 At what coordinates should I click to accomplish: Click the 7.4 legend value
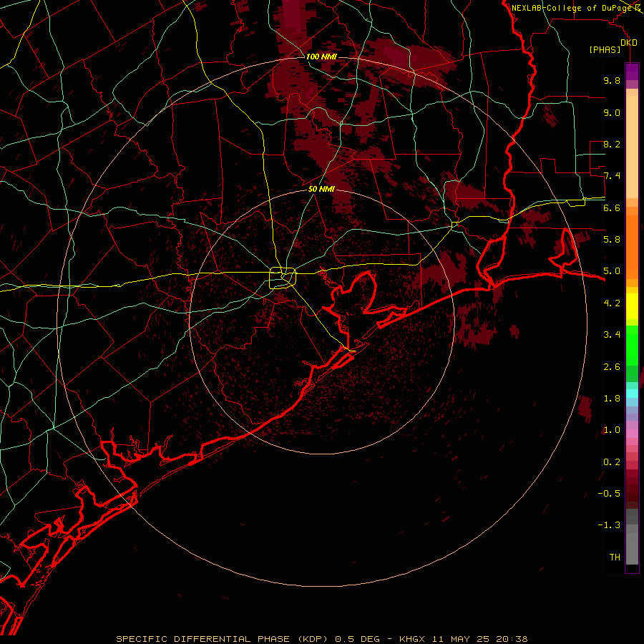tap(612, 176)
